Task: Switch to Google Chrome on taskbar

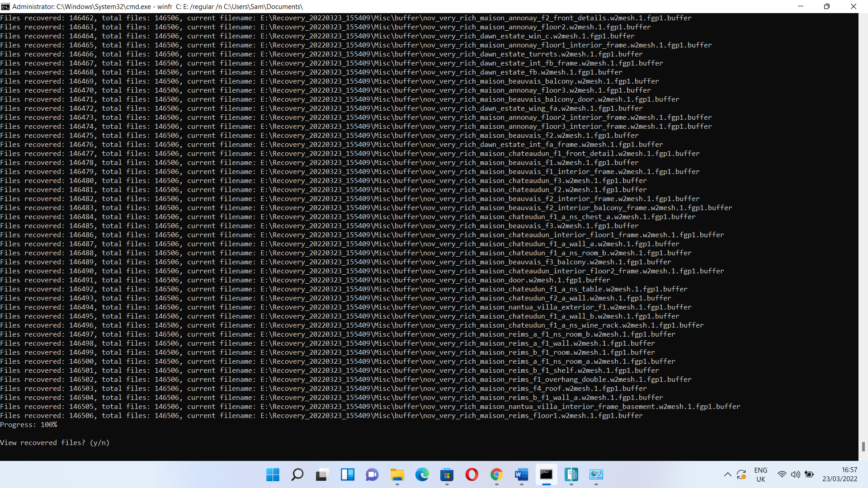Action: (496, 474)
